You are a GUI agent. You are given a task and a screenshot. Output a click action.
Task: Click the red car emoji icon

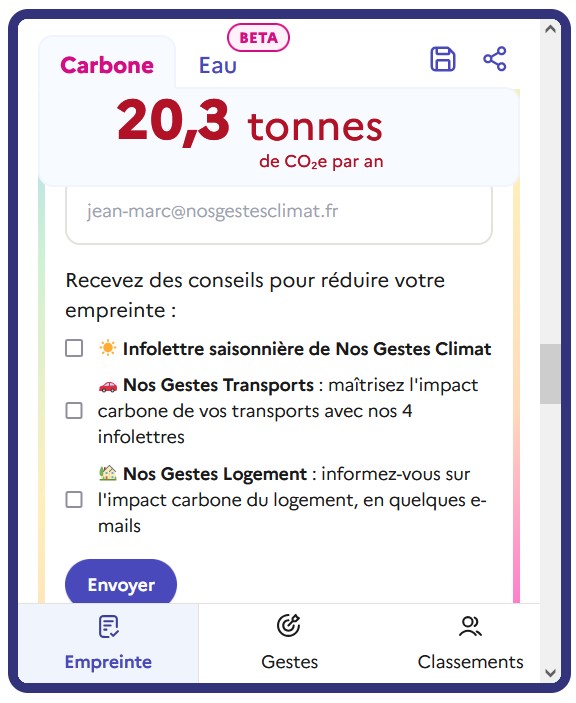108,386
